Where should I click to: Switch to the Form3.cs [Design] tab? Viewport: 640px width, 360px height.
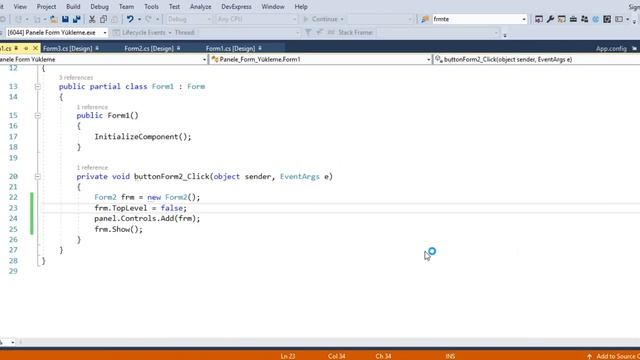point(67,48)
